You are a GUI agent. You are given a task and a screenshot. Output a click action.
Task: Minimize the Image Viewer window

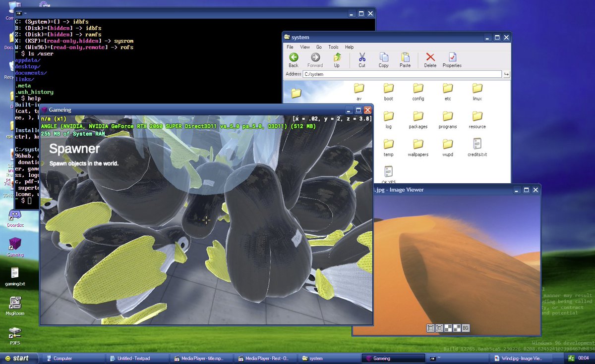517,190
